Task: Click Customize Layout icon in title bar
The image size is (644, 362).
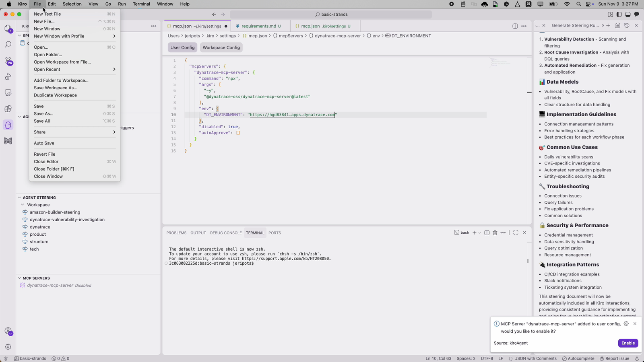Action: pyautogui.click(x=611, y=14)
